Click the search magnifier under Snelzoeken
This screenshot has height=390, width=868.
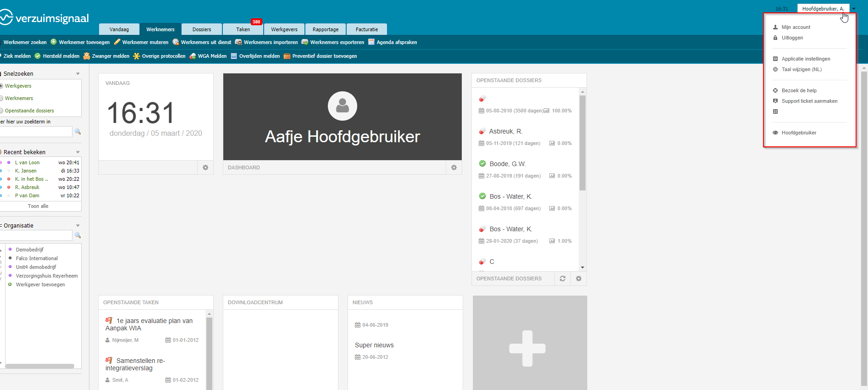coord(78,132)
